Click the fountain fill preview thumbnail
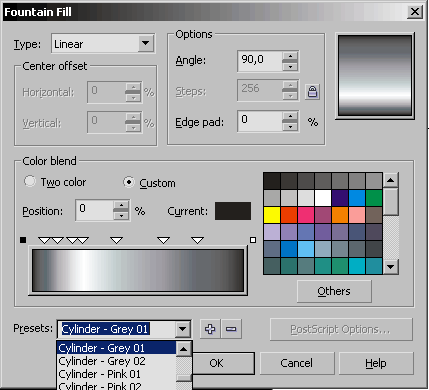This screenshot has height=390, width=429. point(375,76)
